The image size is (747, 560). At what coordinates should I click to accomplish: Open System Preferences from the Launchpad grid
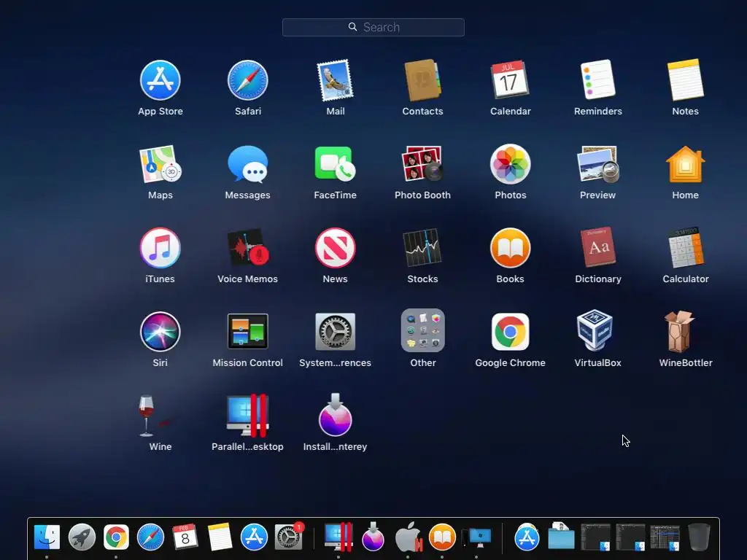pyautogui.click(x=336, y=332)
